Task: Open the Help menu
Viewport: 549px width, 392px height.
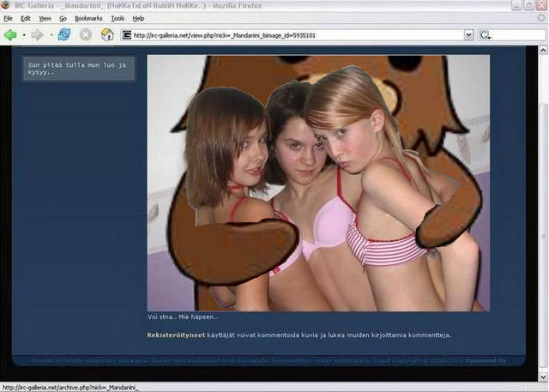Action: 138,18
